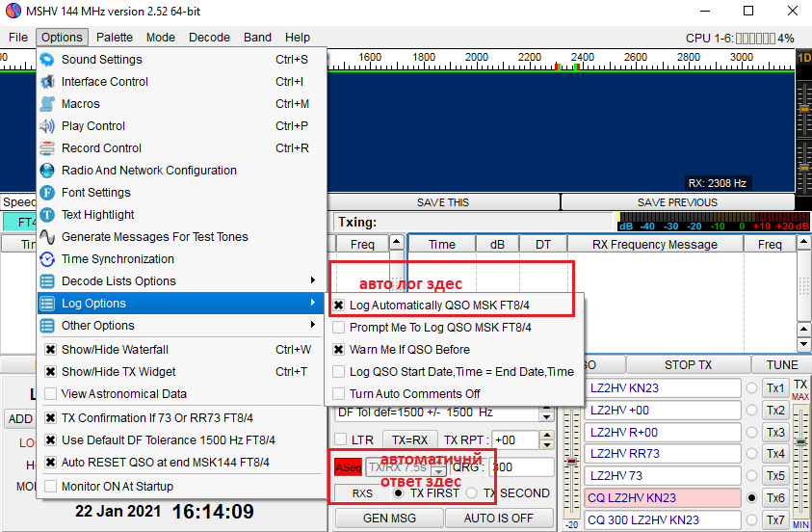Open Interface Control via its speaker icon

[x=47, y=82]
